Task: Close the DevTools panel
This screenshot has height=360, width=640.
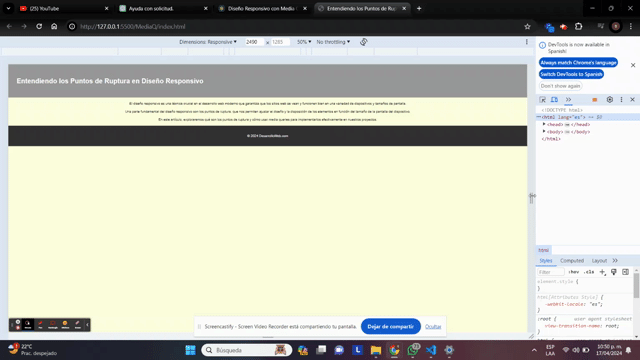Action: [x=632, y=100]
